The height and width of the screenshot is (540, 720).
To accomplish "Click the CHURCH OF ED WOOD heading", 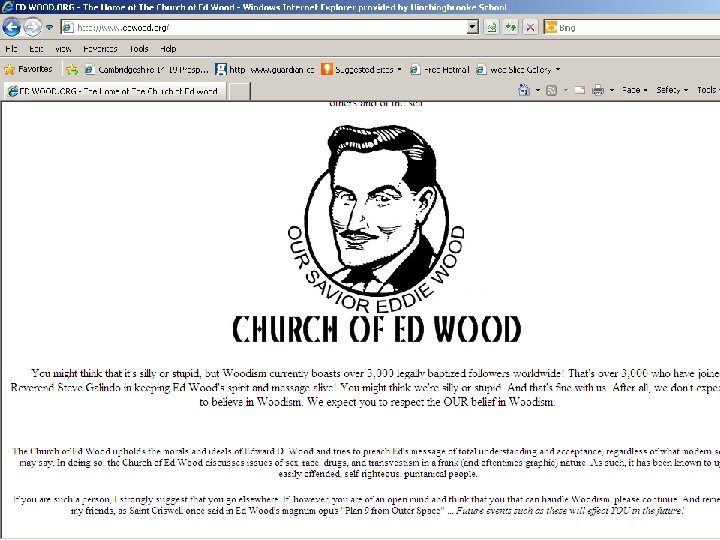I will (377, 329).
